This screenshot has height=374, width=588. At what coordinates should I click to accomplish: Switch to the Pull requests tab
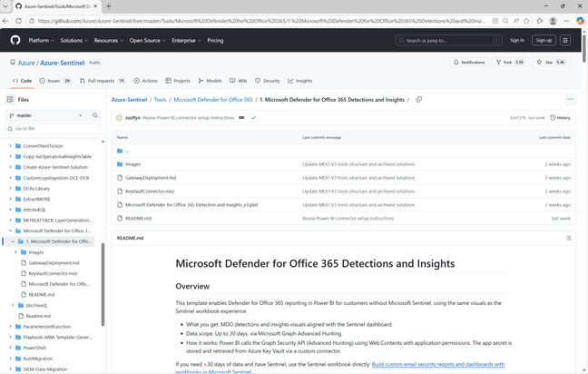(x=102, y=81)
